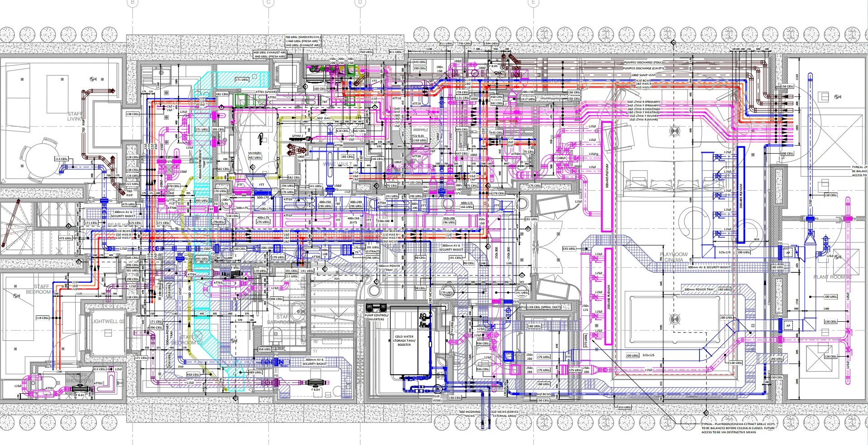Click the expansion vessel symbol
The width and height of the screenshot is (868, 445).
(x=437, y=389)
